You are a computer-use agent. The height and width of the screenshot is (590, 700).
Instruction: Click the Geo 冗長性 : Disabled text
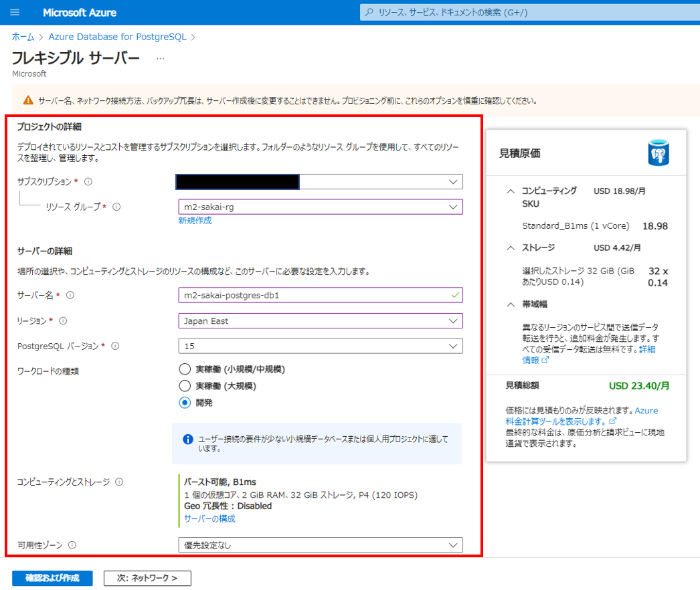[228, 506]
